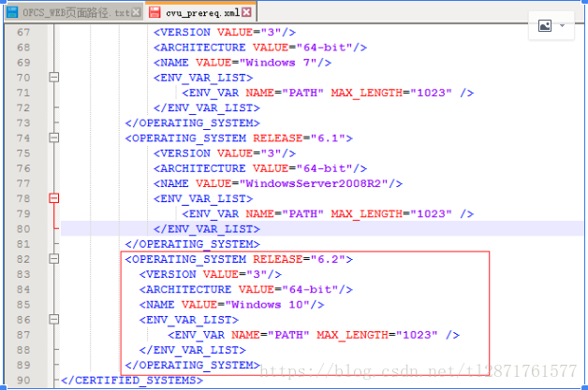This screenshot has width=588, height=390.
Task: Click closing ENV_VAR_LIST tag on line 88
Action: point(192,350)
